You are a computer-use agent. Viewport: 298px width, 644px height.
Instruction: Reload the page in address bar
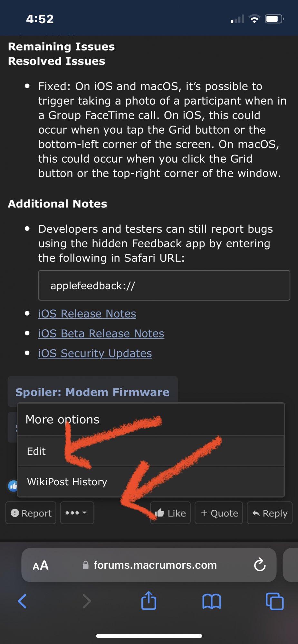pos(260,565)
